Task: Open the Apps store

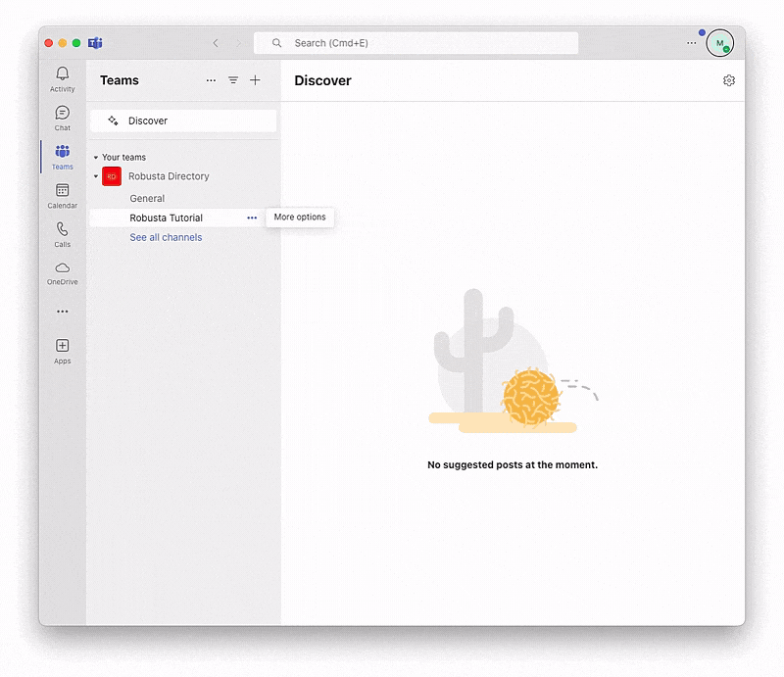Action: coord(62,352)
